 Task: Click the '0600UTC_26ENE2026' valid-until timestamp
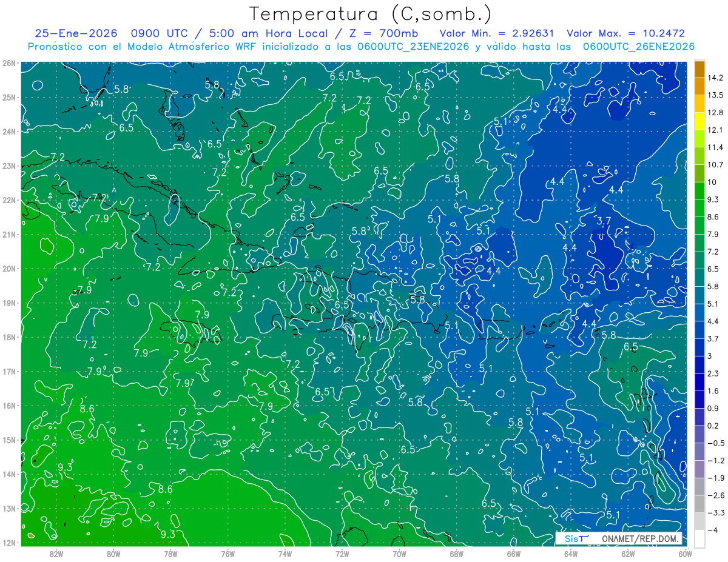point(638,47)
